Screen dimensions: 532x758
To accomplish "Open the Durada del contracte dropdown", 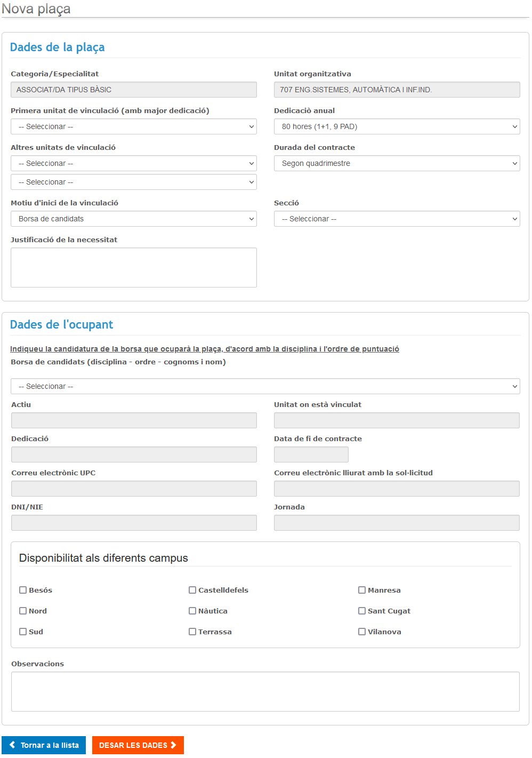I will pyautogui.click(x=397, y=163).
